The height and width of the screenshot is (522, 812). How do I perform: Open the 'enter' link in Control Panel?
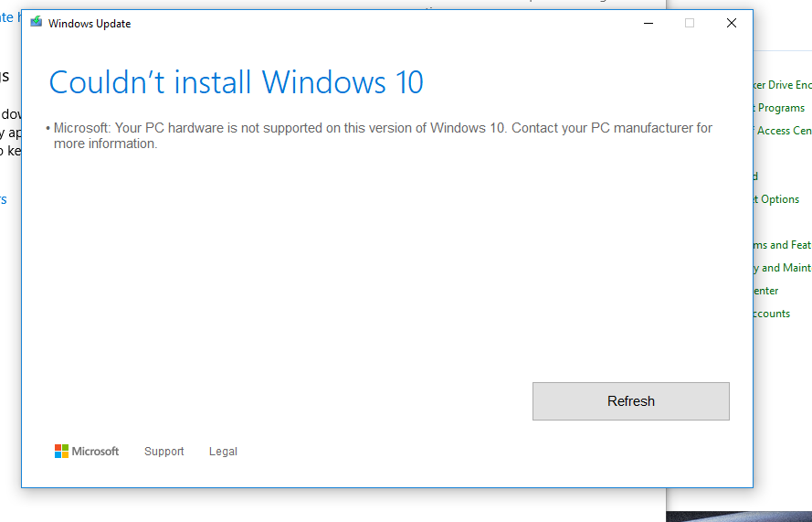[766, 291]
